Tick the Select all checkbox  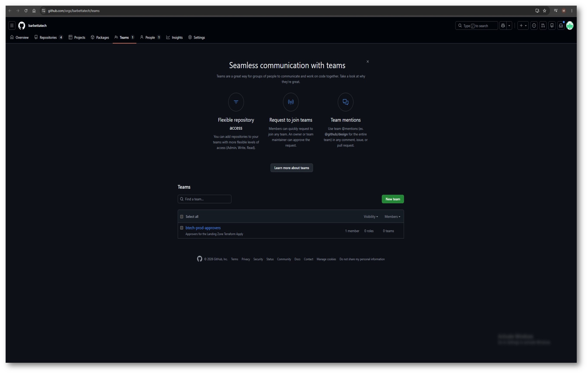coord(181,217)
